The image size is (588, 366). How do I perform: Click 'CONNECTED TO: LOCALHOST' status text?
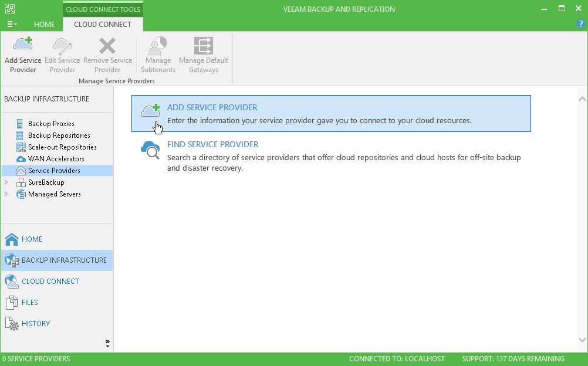pyautogui.click(x=397, y=359)
